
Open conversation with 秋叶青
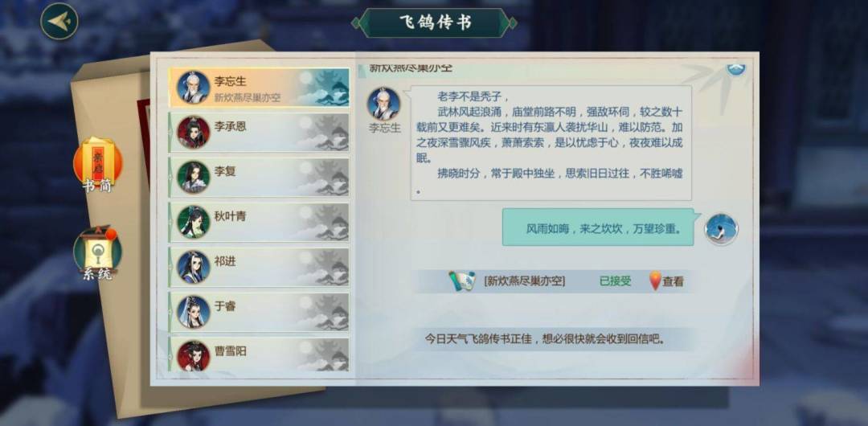click(x=259, y=222)
